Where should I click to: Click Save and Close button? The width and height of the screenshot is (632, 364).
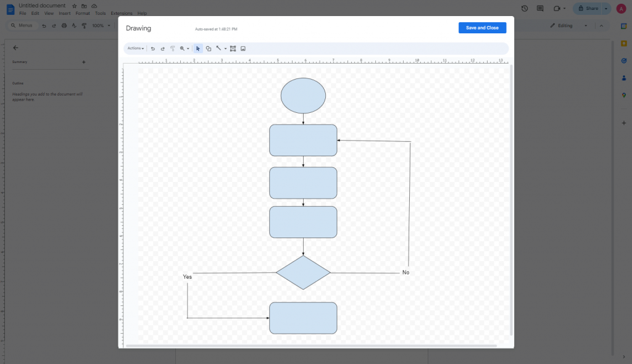(482, 28)
